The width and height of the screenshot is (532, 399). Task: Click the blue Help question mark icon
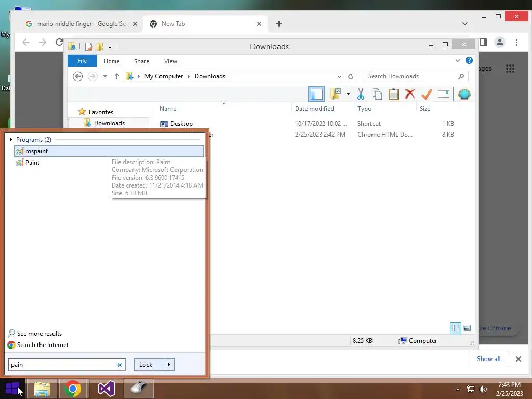pos(469,60)
